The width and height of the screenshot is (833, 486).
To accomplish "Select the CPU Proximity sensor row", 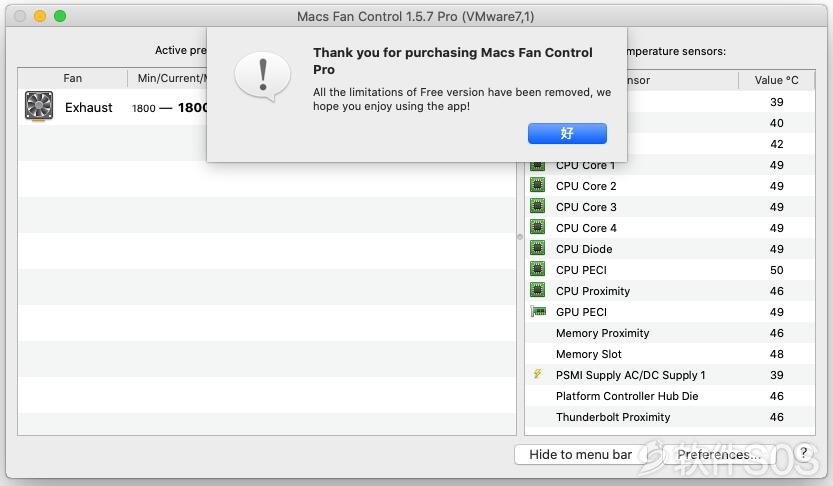I will (x=670, y=291).
